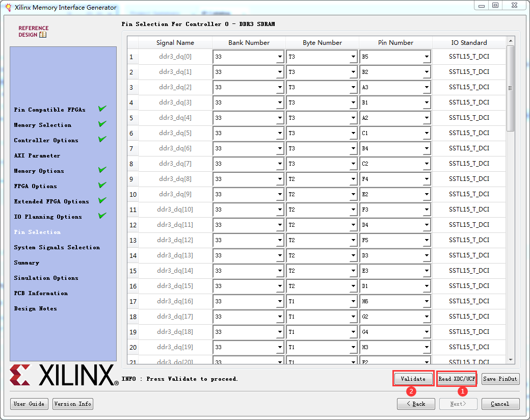This screenshot has height=420, width=530.
Task: Open Bank Number dropdown for ddr3_dq[0]
Action: [280, 57]
